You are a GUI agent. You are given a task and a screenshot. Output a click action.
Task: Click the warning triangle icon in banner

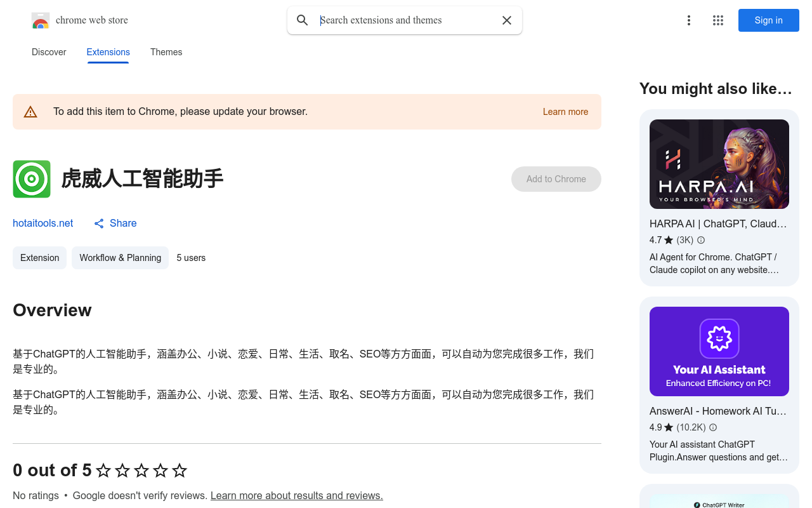pyautogui.click(x=30, y=112)
